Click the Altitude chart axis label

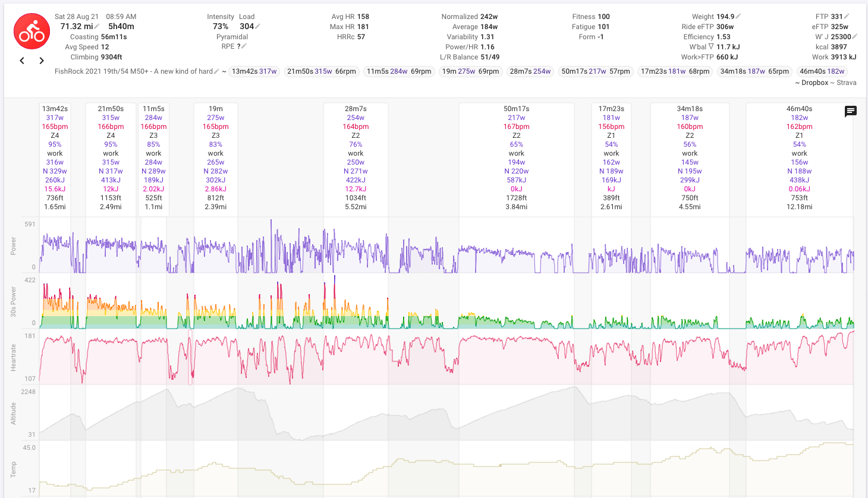pos(14,413)
